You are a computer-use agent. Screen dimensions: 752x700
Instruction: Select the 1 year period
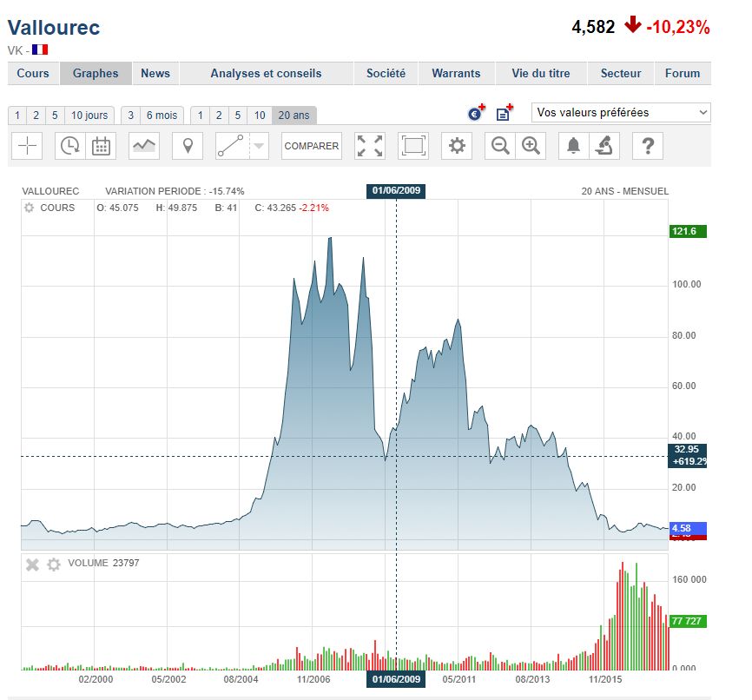(x=200, y=116)
